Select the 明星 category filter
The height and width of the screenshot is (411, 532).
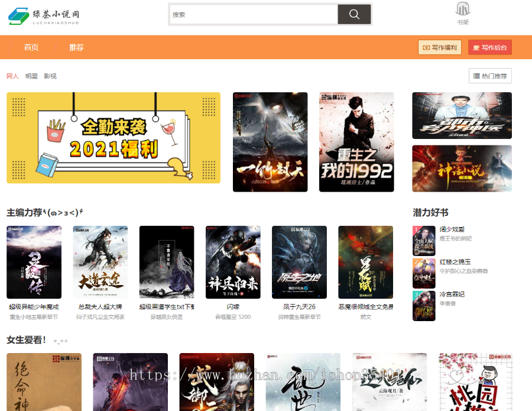[31, 76]
